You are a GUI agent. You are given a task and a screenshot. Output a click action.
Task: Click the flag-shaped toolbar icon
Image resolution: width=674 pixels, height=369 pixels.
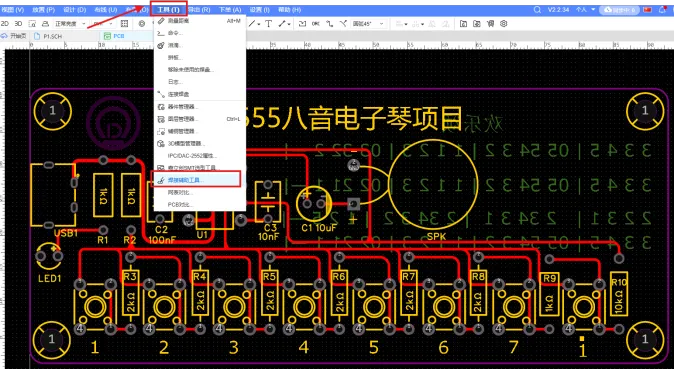click(x=490, y=24)
